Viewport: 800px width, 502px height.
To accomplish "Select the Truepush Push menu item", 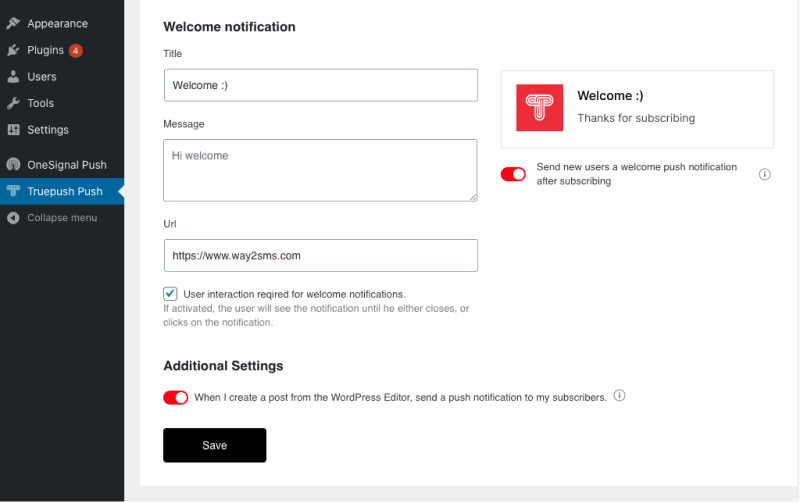I will coord(62,191).
